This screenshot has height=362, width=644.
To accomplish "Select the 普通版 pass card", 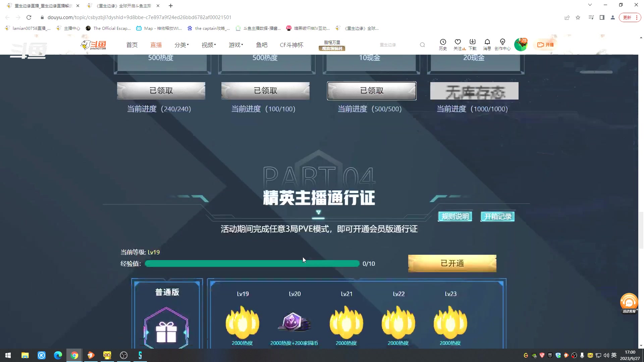I will tap(167, 314).
